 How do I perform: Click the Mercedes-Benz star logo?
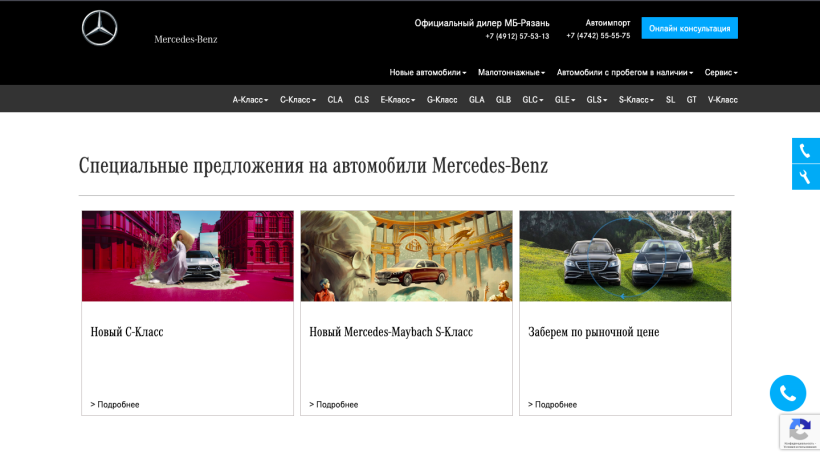pos(99,28)
